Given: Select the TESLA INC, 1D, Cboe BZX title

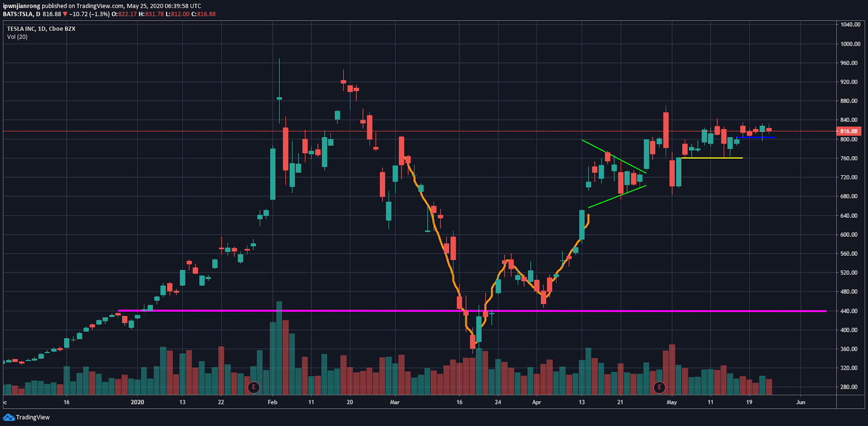Looking at the screenshot, I should [41, 29].
